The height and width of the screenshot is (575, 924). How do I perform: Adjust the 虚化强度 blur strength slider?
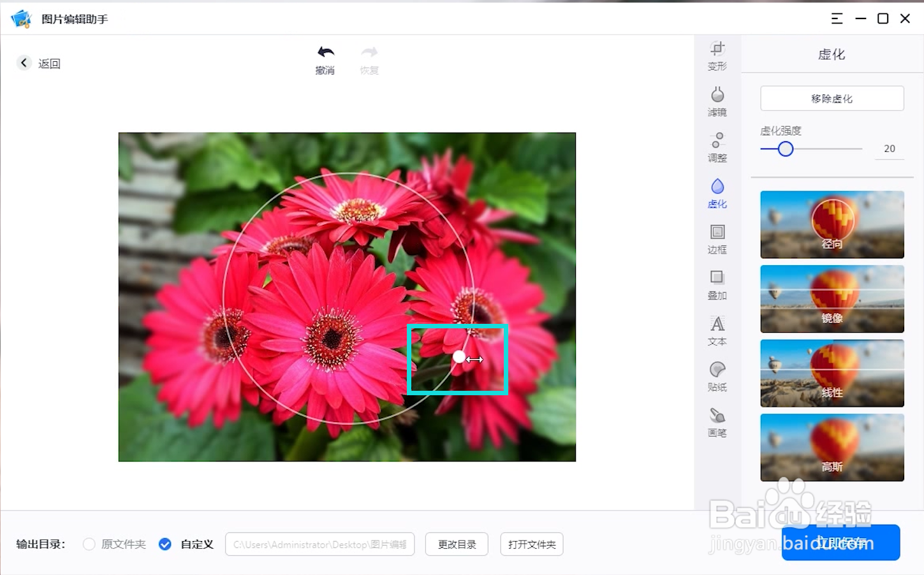click(x=785, y=149)
